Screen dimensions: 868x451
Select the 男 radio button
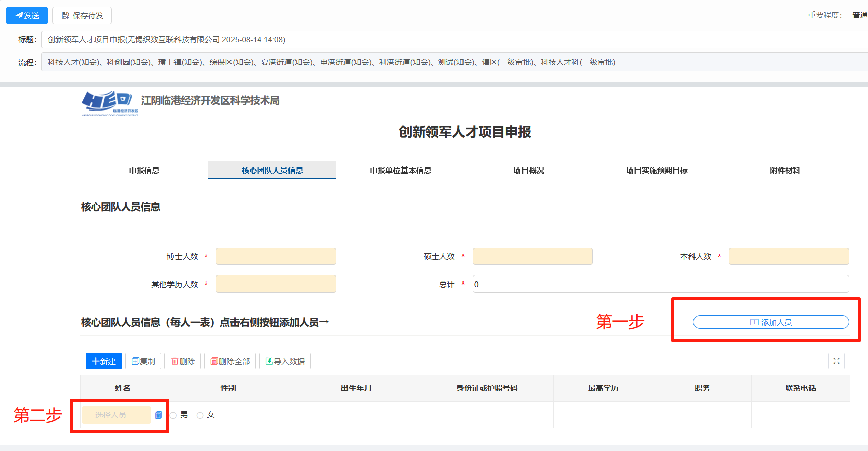(x=173, y=415)
